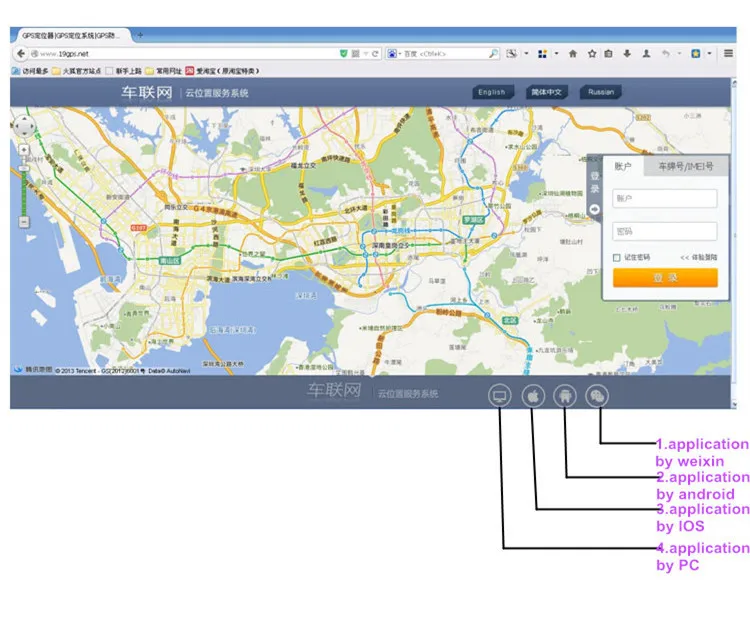Tick the remember password checkbox
The image size is (750, 624).
tap(617, 257)
